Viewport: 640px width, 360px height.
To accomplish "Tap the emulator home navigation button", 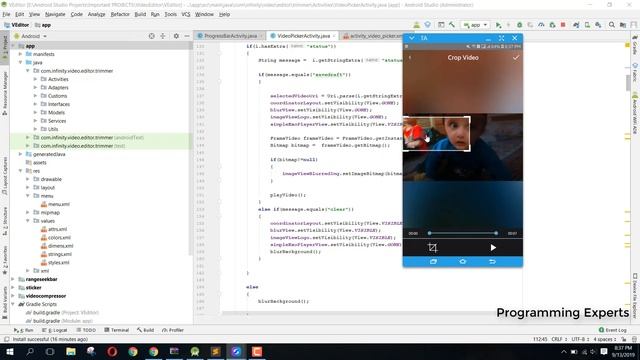I will tap(462, 261).
